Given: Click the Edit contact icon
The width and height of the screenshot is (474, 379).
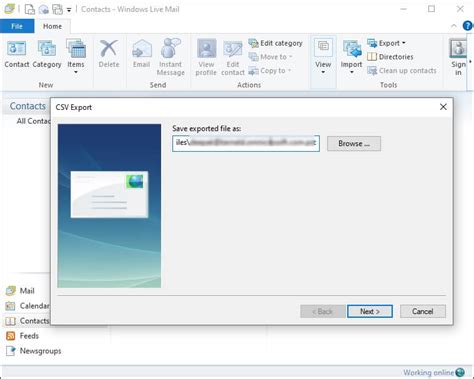Looking at the screenshot, I should pyautogui.click(x=233, y=58).
